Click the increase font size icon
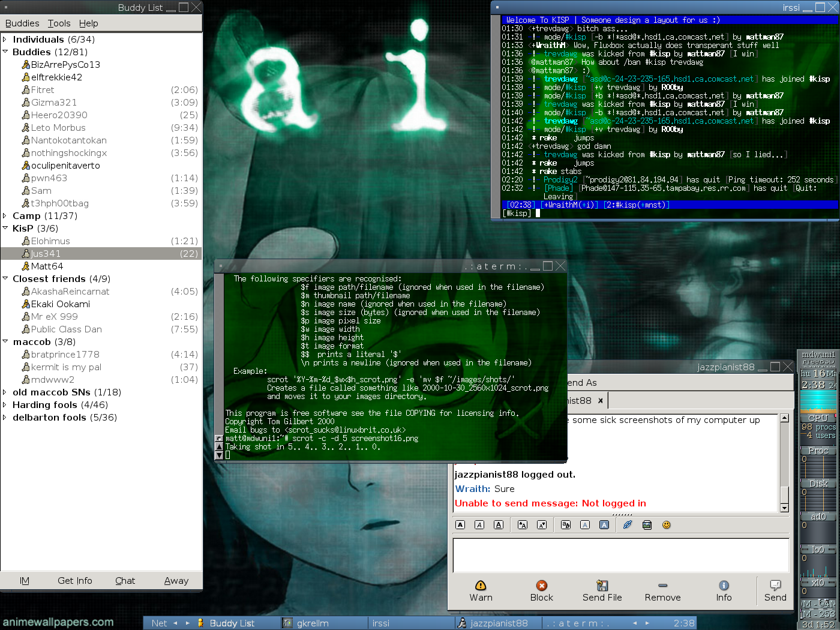The image size is (840, 630). (x=523, y=525)
